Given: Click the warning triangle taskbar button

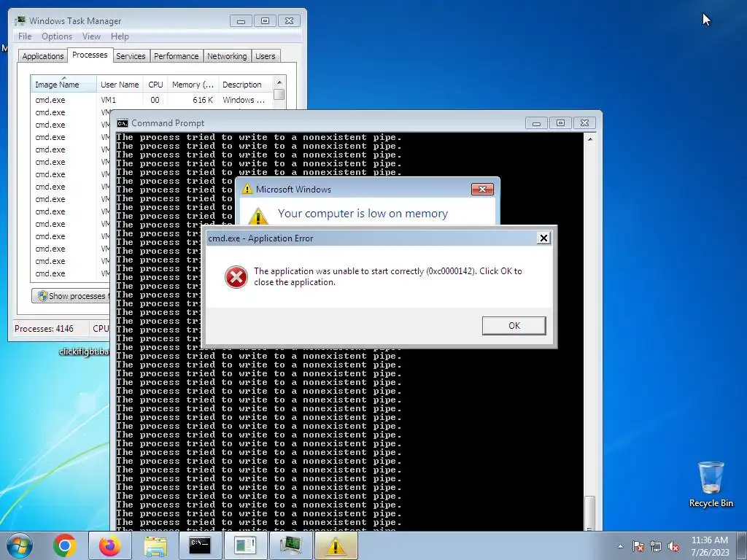Looking at the screenshot, I should coord(336,545).
